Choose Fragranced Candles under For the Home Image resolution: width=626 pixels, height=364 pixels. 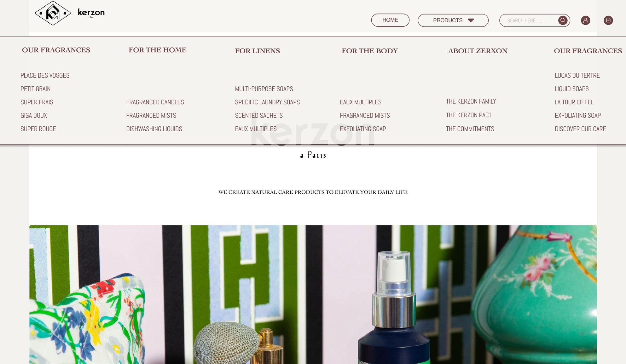tap(155, 102)
